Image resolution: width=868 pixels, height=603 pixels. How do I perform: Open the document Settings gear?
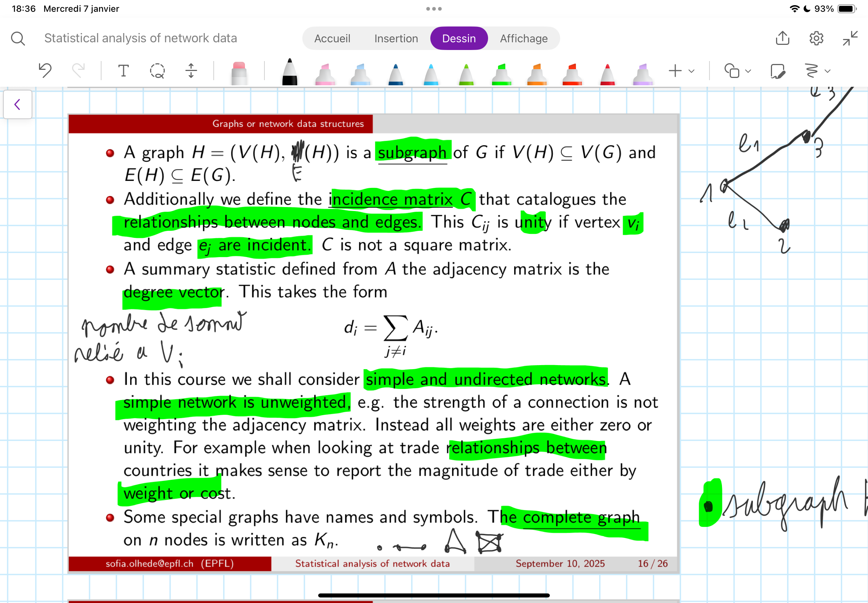point(816,38)
